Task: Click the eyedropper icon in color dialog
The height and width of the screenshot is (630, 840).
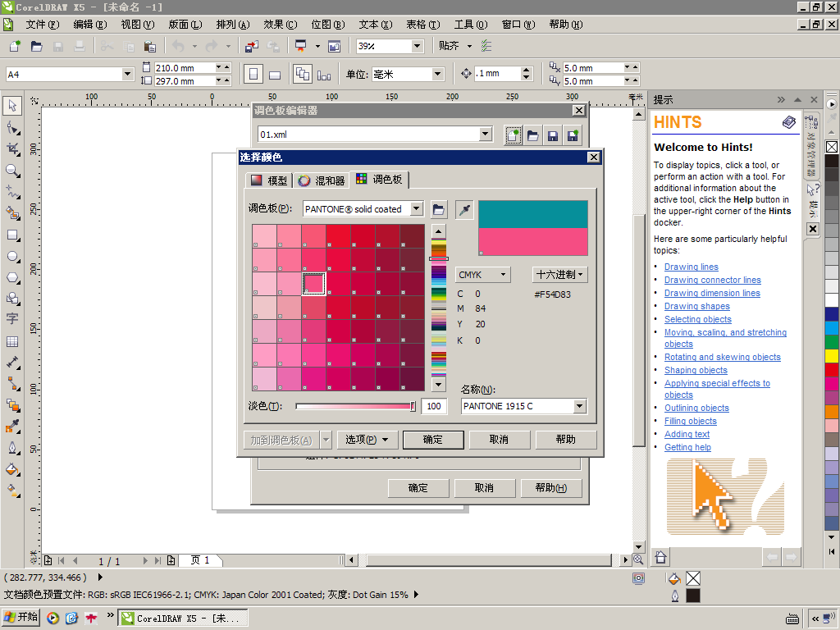Action: pos(465,209)
